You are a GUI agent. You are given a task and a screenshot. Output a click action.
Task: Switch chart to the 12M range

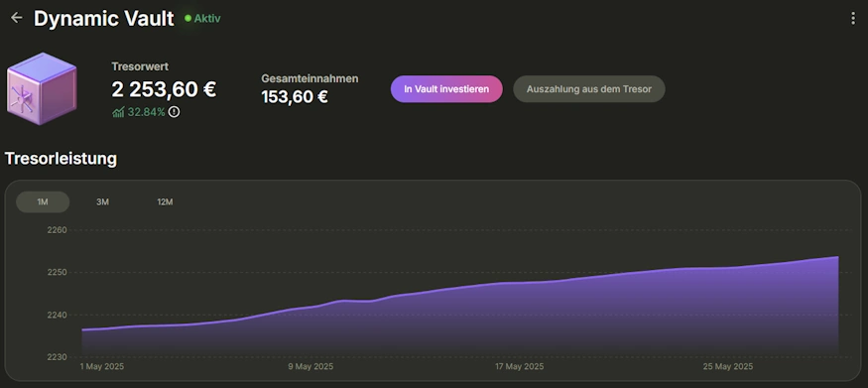[165, 202]
